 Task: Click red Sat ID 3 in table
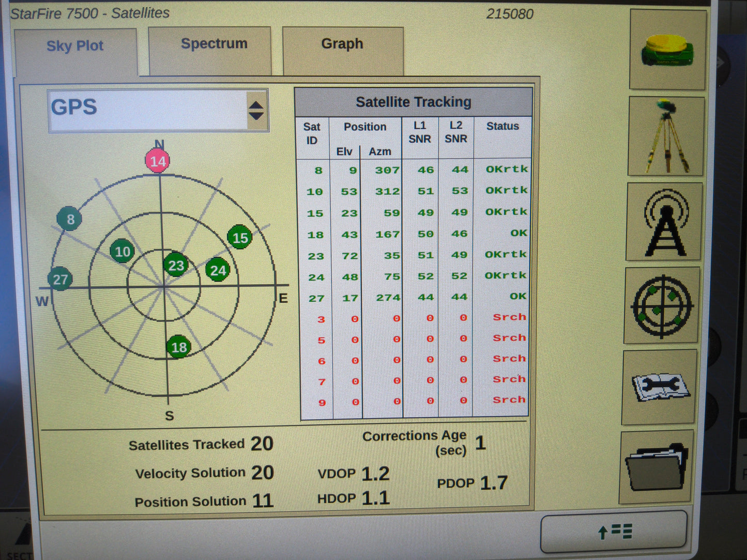click(321, 319)
